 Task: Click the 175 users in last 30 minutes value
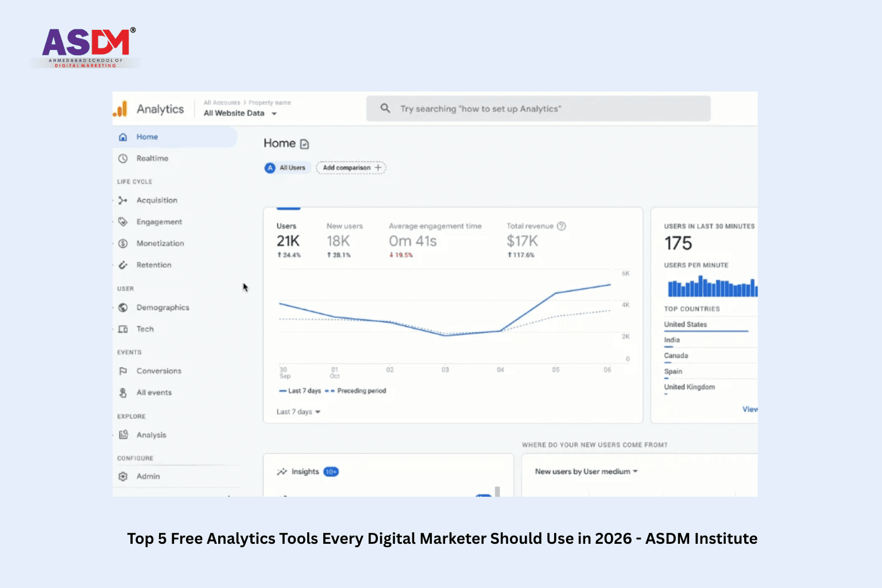click(x=678, y=243)
